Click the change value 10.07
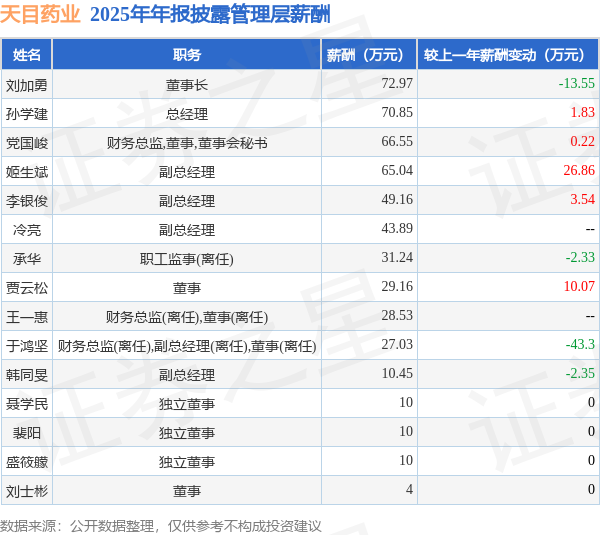 (x=579, y=286)
